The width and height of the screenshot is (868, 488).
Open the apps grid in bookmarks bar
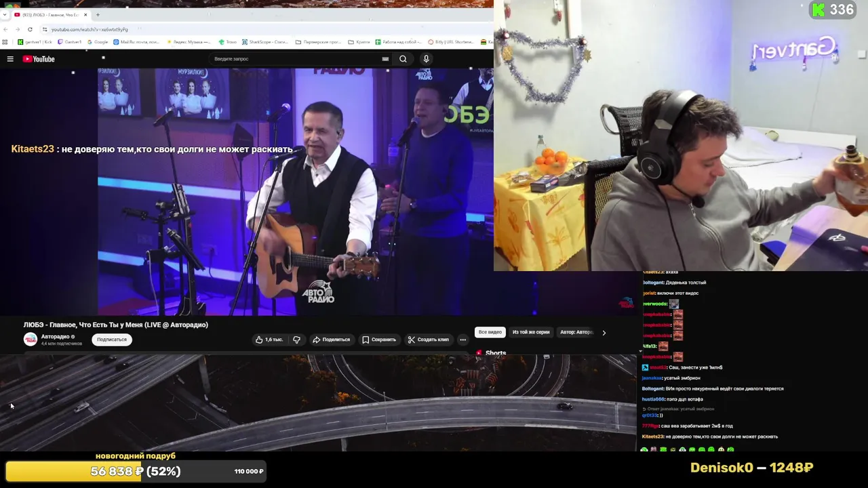[x=5, y=42]
